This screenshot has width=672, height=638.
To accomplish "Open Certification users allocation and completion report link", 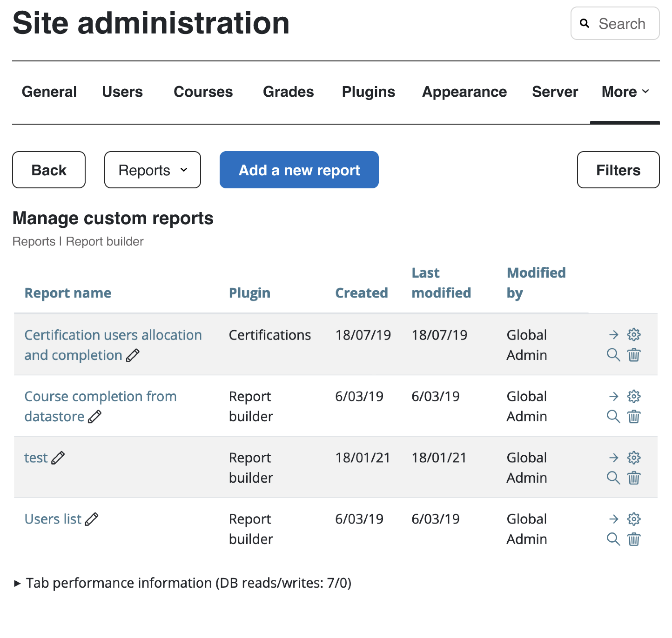I will click(113, 345).
